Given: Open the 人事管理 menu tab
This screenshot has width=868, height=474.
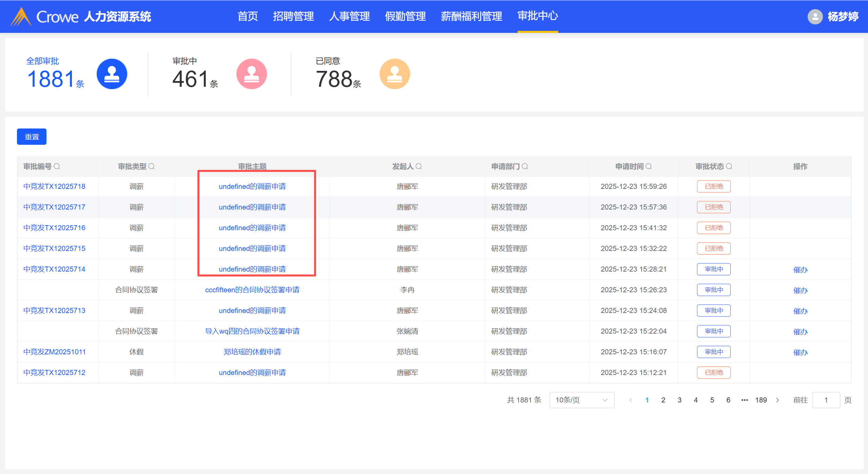Looking at the screenshot, I should pyautogui.click(x=349, y=16).
